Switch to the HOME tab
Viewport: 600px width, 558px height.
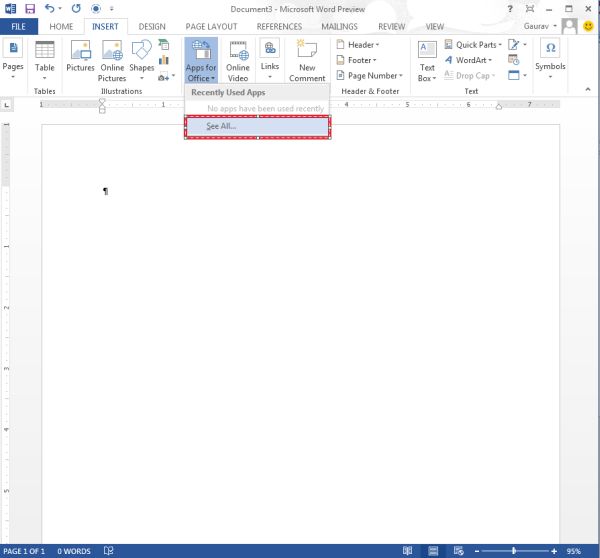61,26
